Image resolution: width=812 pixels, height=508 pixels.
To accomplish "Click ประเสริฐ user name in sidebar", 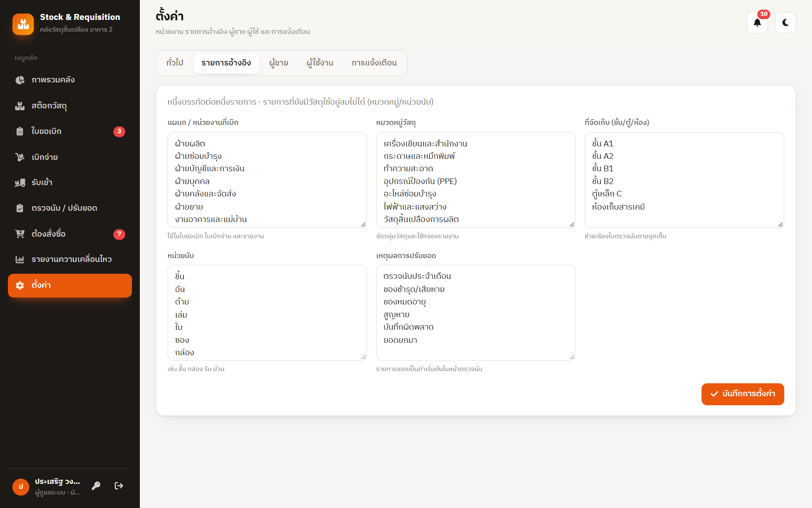I will (x=57, y=482).
